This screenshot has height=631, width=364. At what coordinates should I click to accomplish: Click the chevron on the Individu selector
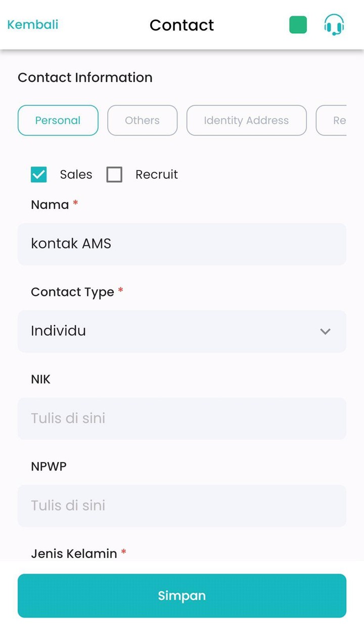(x=326, y=331)
